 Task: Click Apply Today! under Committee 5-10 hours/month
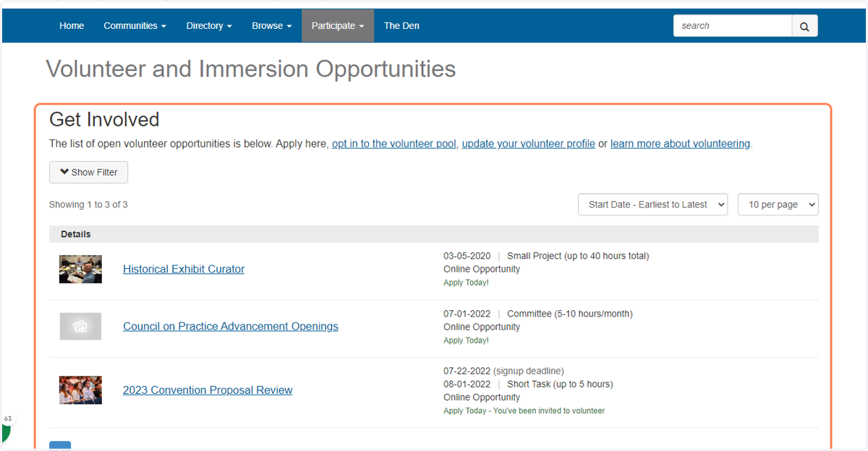(x=466, y=340)
